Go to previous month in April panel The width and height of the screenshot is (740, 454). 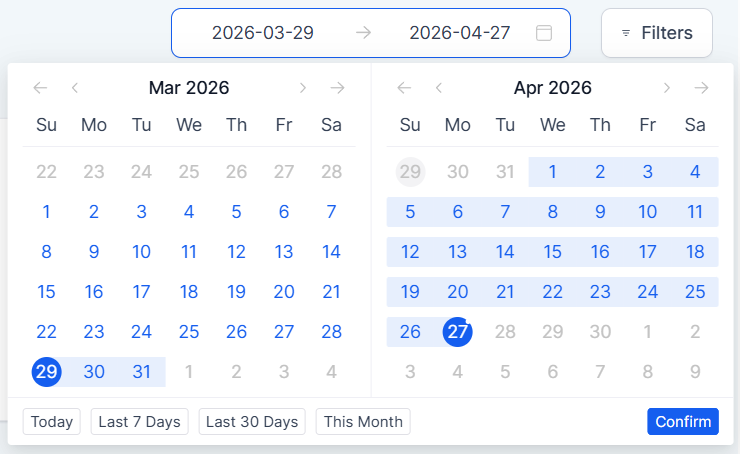(x=439, y=88)
